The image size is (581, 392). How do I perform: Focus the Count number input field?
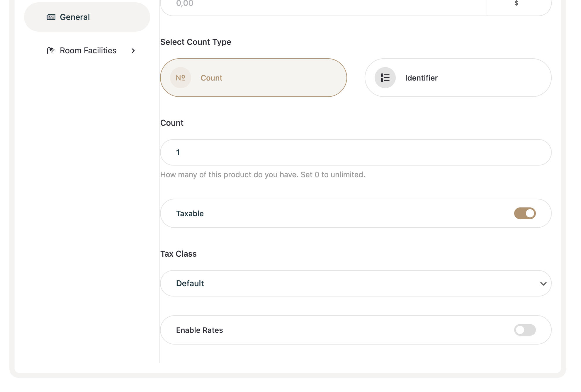[x=355, y=152]
